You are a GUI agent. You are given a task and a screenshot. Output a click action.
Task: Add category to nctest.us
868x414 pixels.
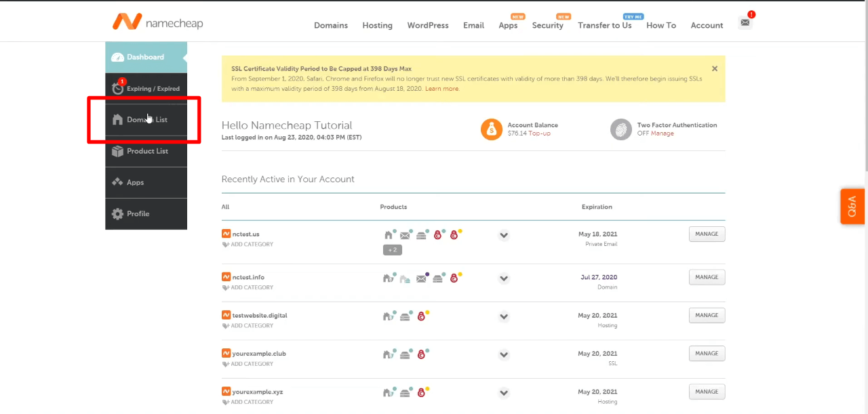click(x=248, y=245)
